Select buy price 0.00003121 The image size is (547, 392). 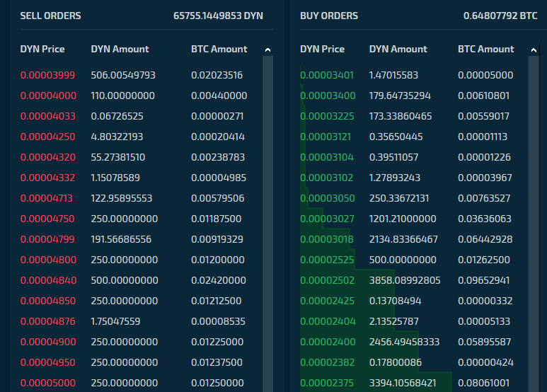(x=326, y=137)
